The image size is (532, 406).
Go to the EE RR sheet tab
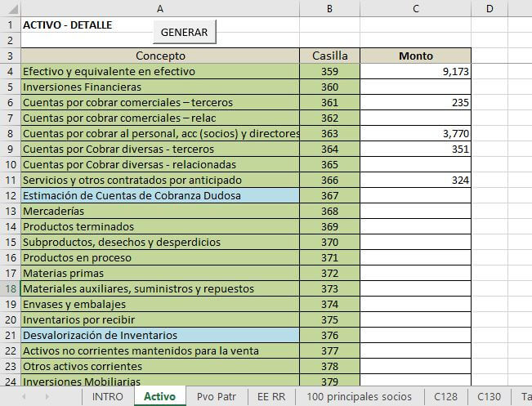point(270,396)
